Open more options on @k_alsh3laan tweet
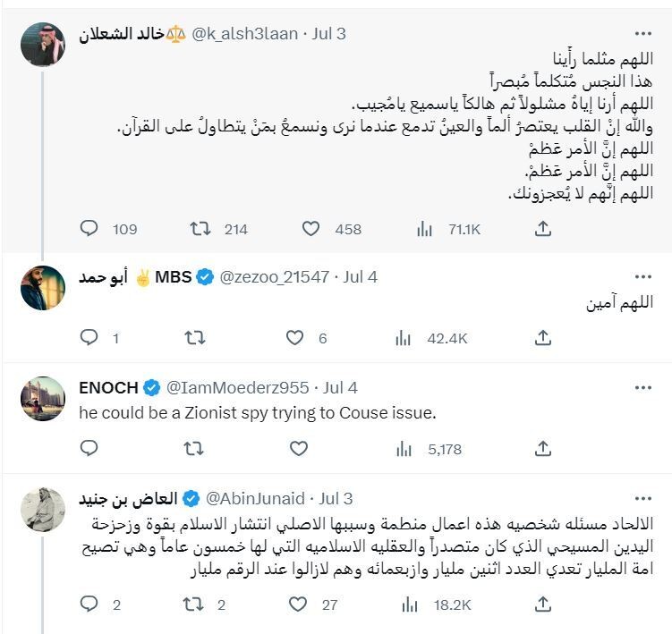The image size is (672, 634). pos(642,34)
